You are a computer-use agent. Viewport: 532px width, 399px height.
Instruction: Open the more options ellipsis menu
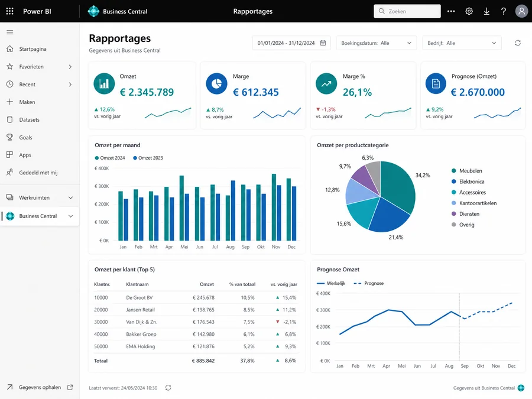[x=451, y=11]
